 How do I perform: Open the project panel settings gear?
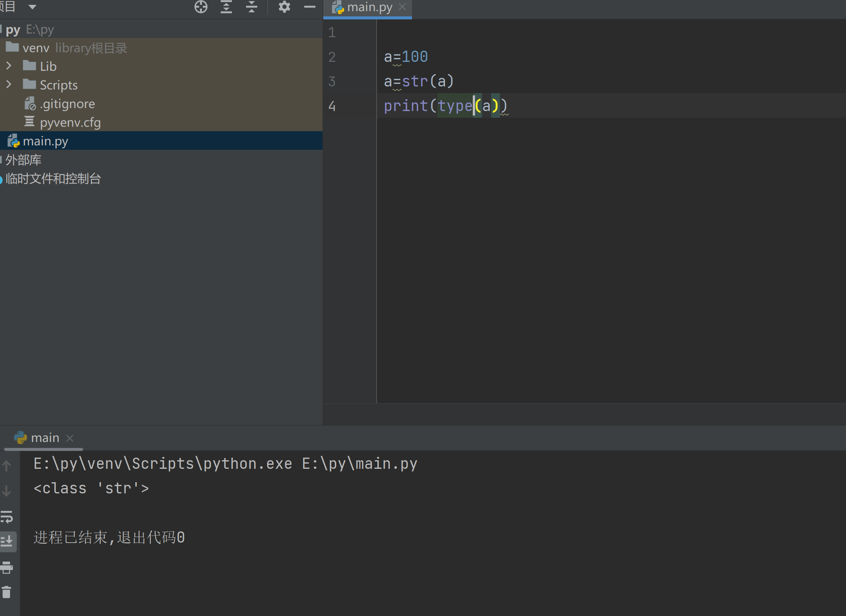tap(284, 7)
